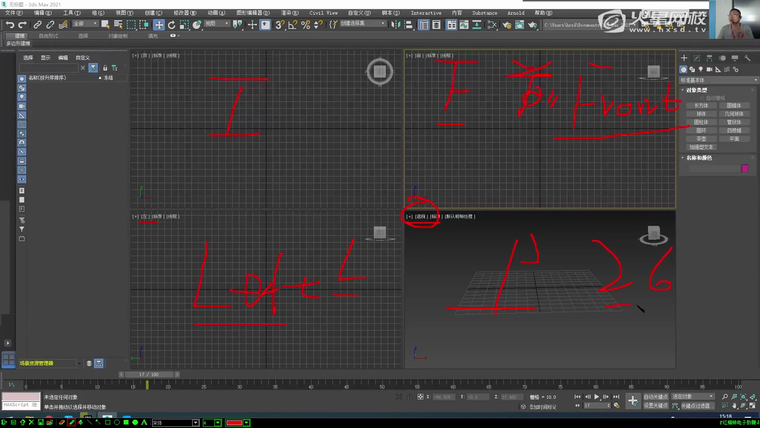This screenshot has width=760, height=428.
Task: Click the Maximize Viewport toggle at bottom right
Action: click(x=751, y=406)
